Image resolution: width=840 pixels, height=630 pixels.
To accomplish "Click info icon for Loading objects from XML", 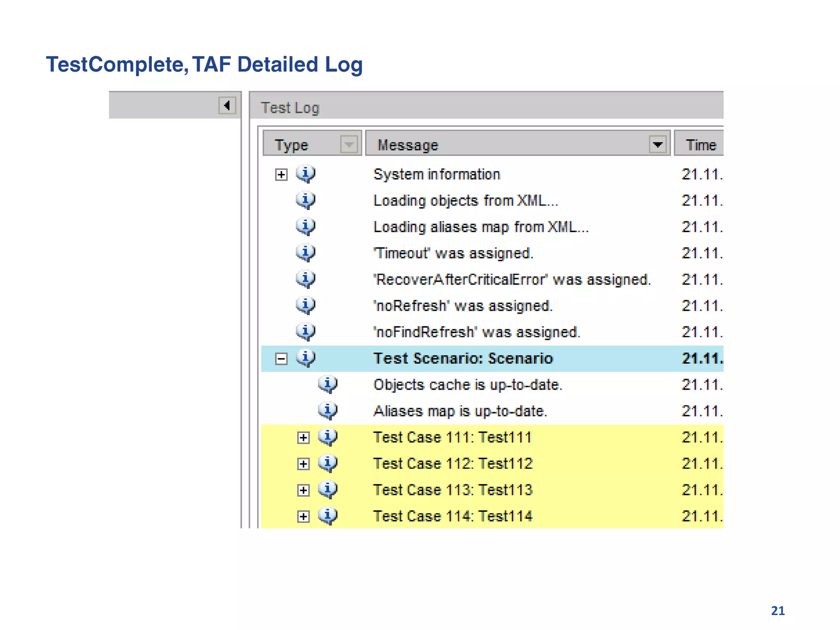I will [306, 200].
